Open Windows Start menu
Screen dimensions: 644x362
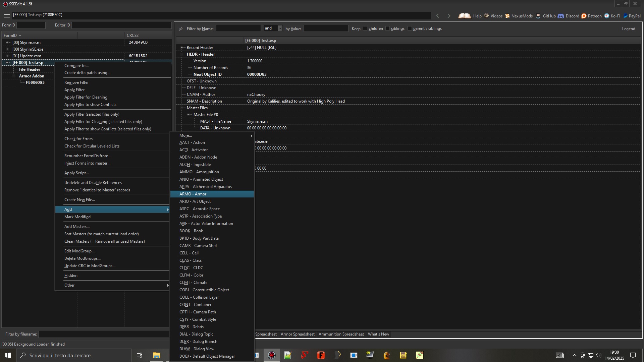tap(8, 355)
